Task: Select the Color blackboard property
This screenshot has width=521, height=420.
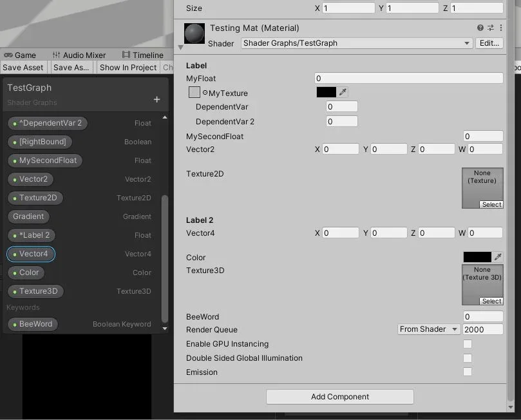Action: (26, 272)
